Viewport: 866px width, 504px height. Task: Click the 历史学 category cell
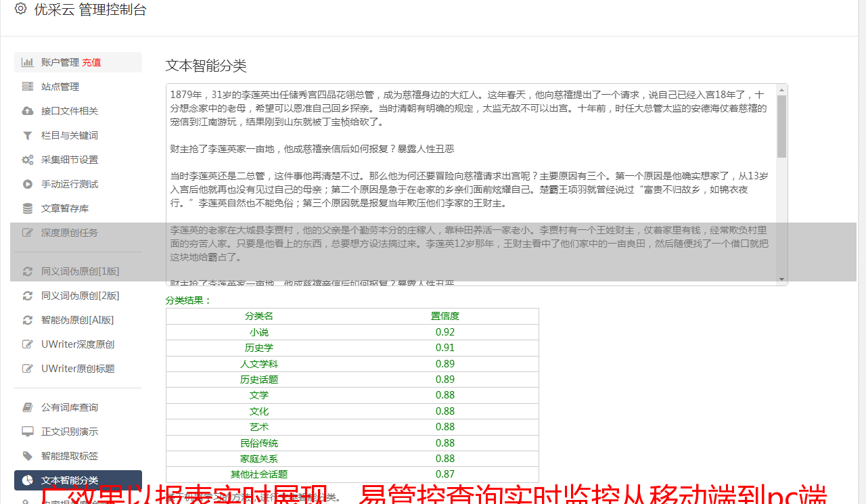(259, 348)
